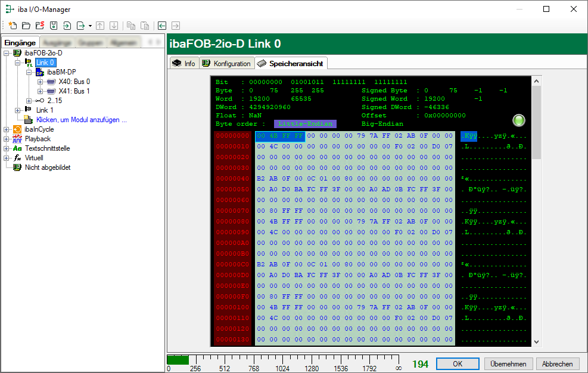Switch to the Konfiguration tab
588x373 pixels.
click(226, 64)
